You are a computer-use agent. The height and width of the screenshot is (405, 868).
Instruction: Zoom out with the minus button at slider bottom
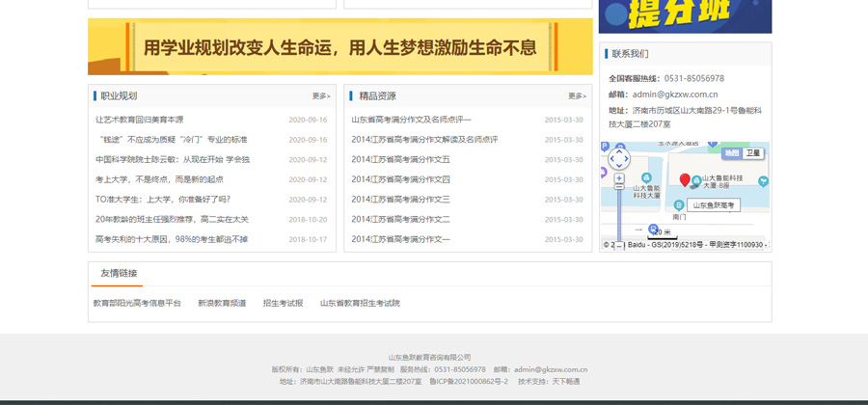(x=619, y=246)
